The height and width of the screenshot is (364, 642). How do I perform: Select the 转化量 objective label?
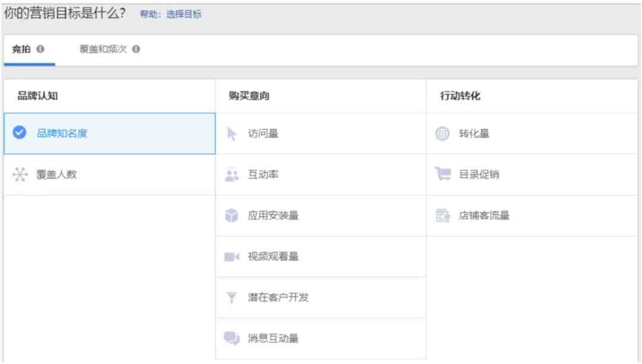point(474,134)
